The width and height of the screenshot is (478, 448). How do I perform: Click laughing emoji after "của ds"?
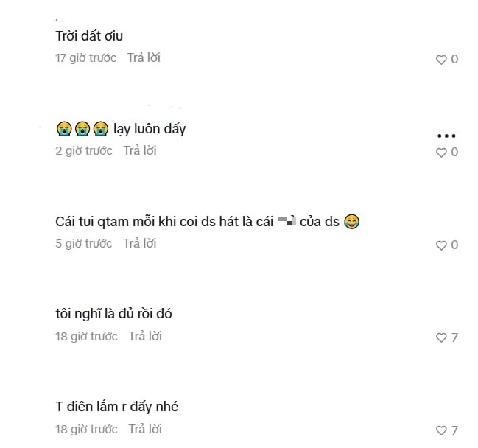tap(352, 221)
